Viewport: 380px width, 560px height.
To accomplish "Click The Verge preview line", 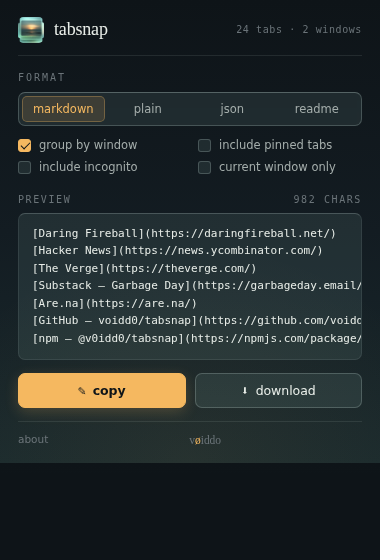I will (145, 268).
